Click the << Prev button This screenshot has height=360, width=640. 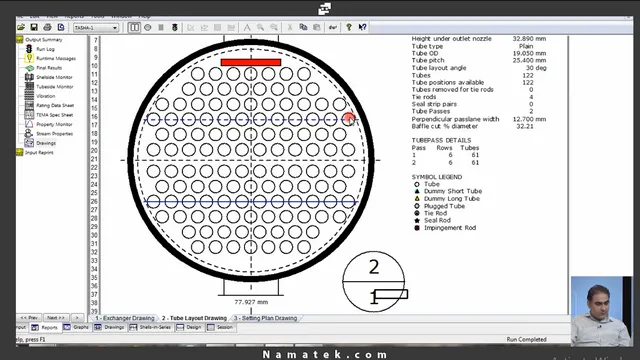click(29, 318)
